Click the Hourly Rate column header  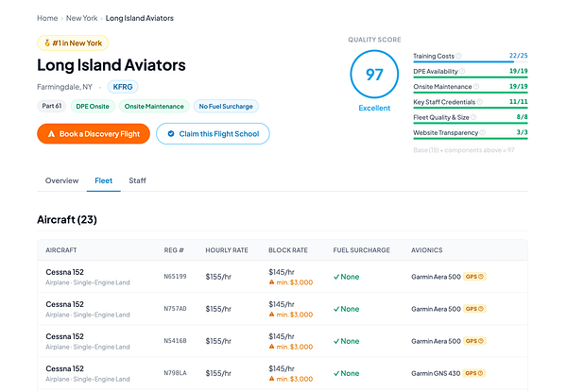[x=227, y=250]
